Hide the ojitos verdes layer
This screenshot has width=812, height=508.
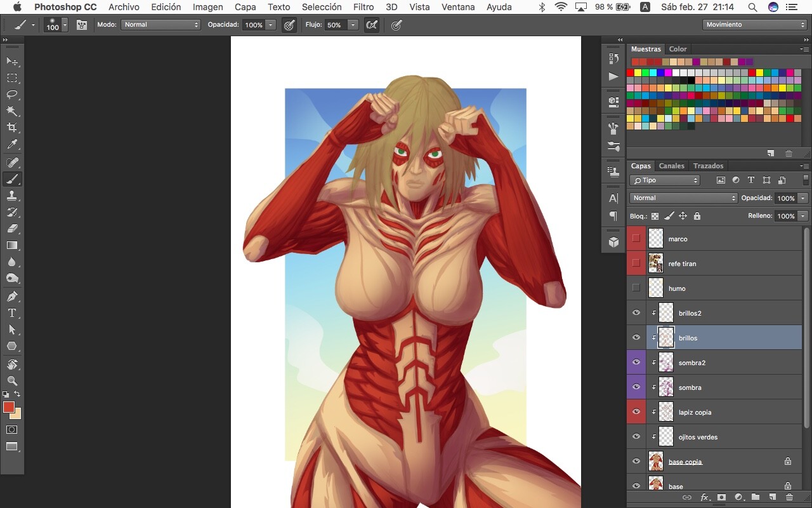(x=636, y=437)
